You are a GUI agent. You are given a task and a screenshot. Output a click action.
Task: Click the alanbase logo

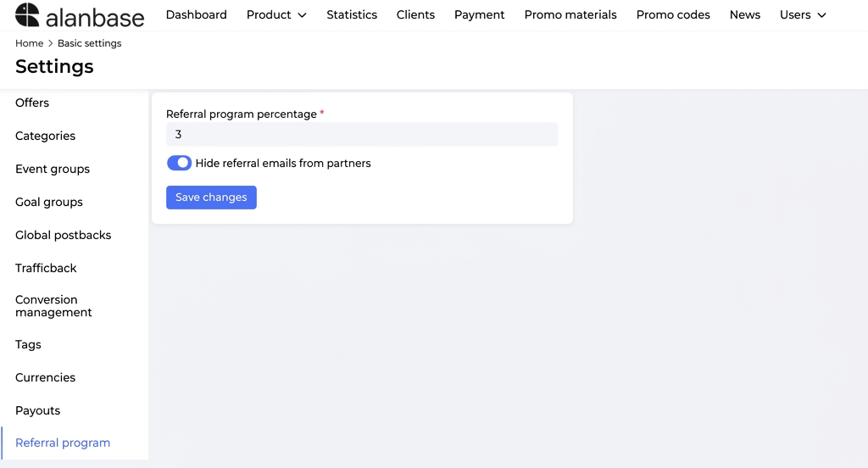79,15
